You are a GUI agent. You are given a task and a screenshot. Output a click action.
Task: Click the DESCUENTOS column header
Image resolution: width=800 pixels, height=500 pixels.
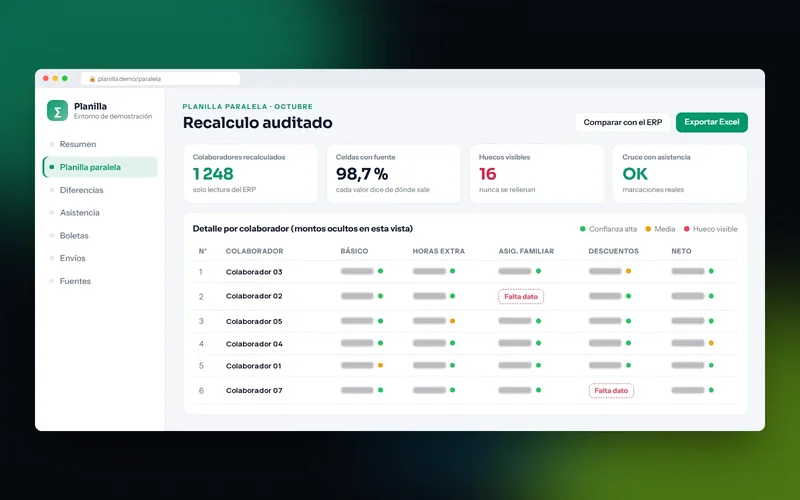pyautogui.click(x=613, y=252)
